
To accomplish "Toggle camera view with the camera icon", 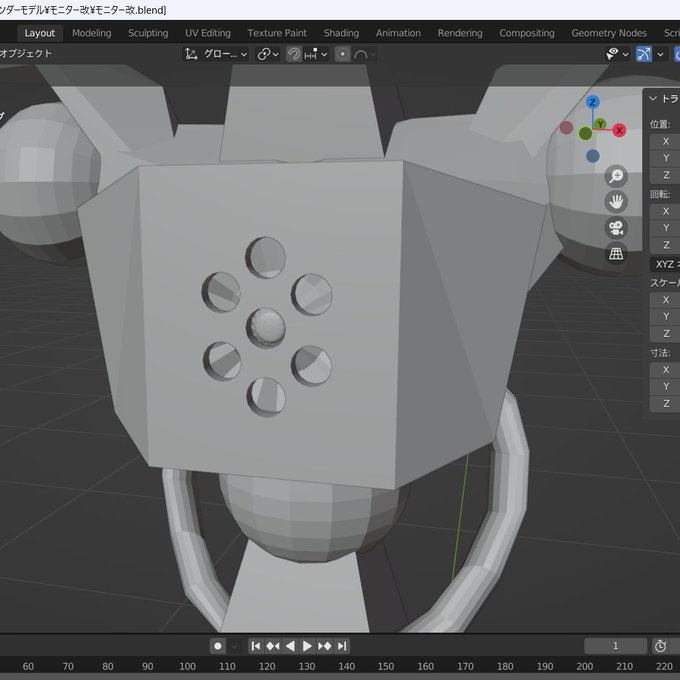I will [x=616, y=228].
